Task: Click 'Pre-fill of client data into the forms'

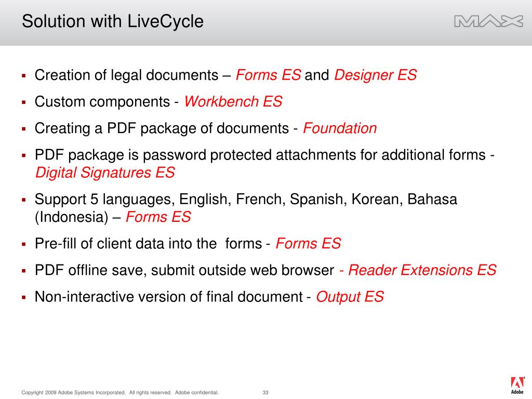Action: (148, 244)
